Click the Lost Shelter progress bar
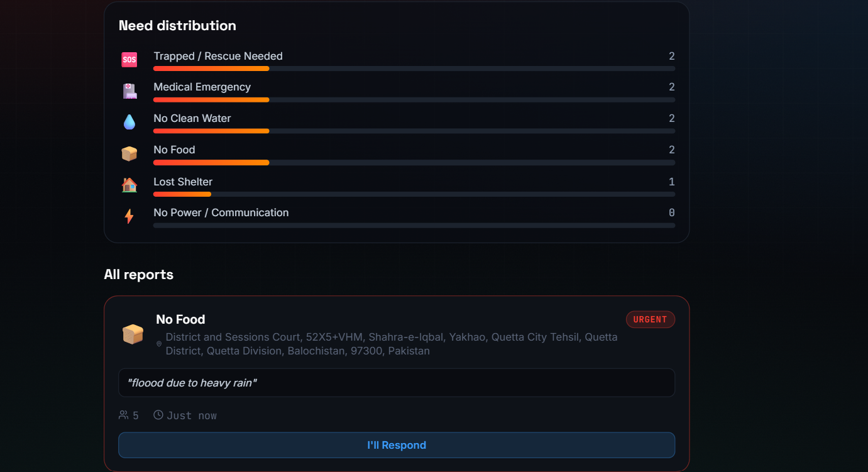The height and width of the screenshot is (472, 868). [414, 194]
